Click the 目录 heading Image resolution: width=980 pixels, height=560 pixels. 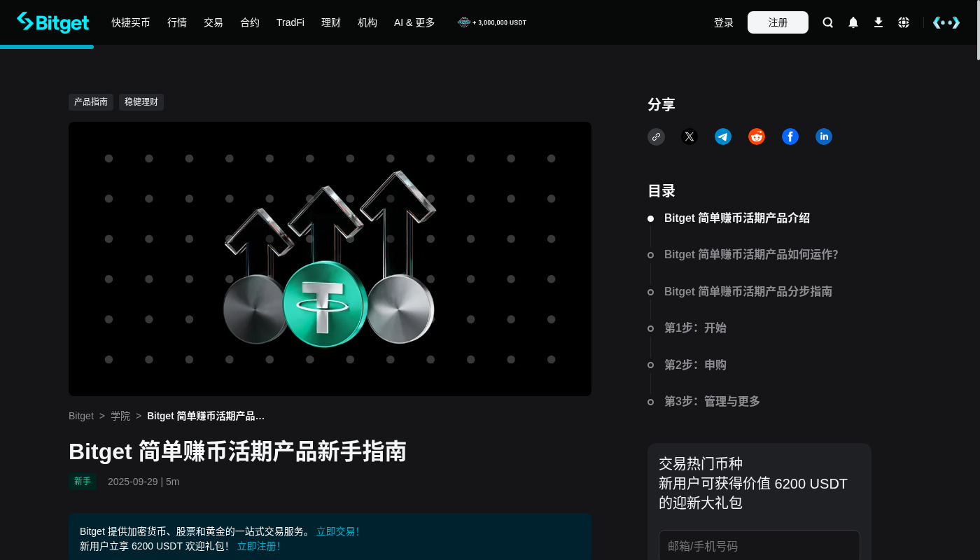(661, 191)
